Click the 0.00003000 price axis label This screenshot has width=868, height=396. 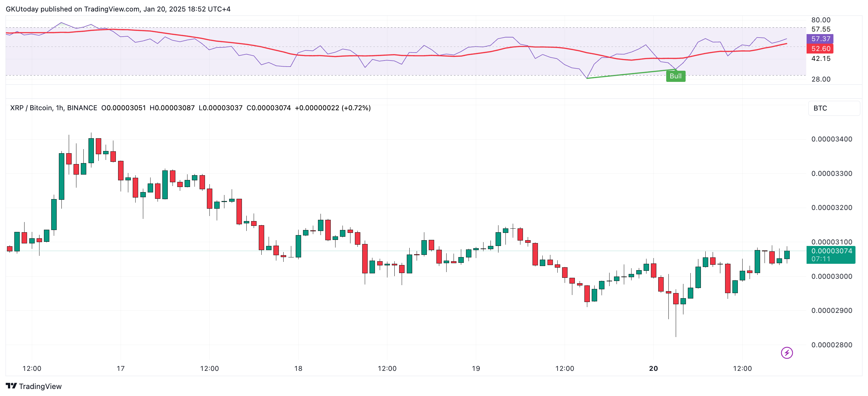(x=831, y=277)
